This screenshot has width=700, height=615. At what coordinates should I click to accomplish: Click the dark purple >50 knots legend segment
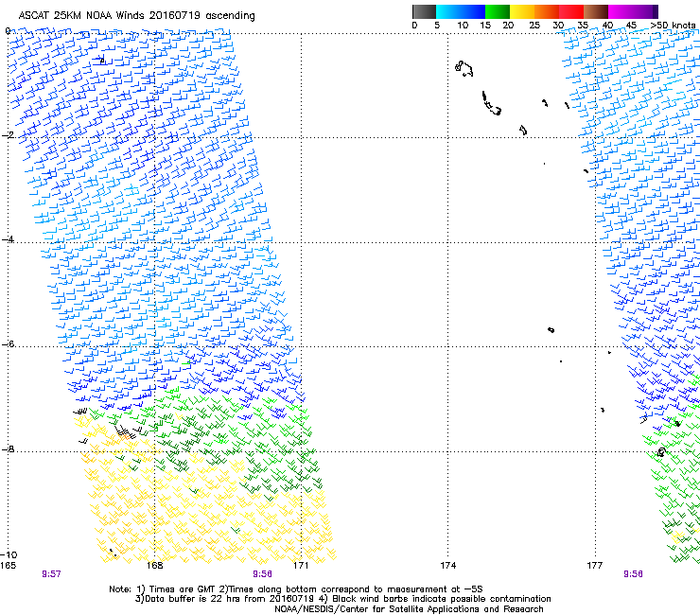[655, 11]
